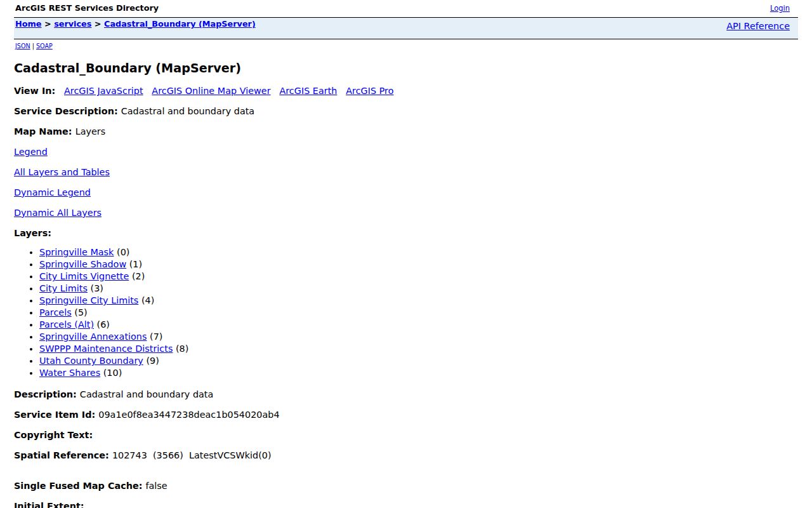Open Springville City Limits layer

pos(89,300)
